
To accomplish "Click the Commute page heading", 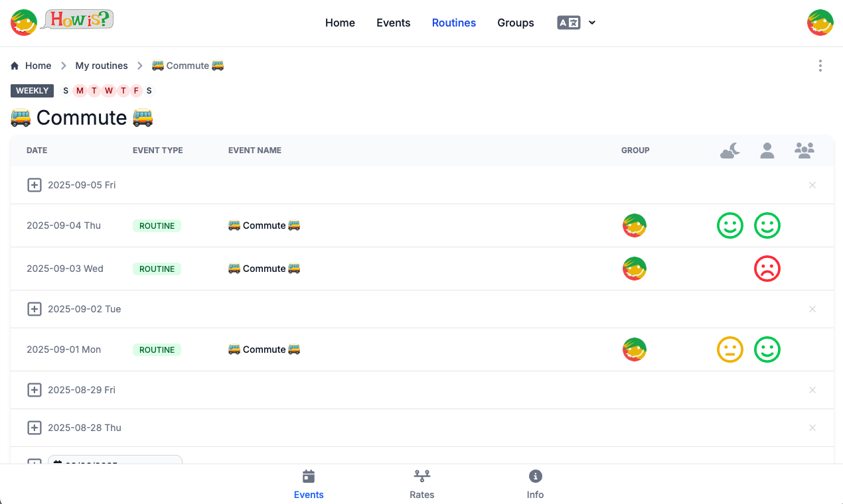I will click(82, 117).
